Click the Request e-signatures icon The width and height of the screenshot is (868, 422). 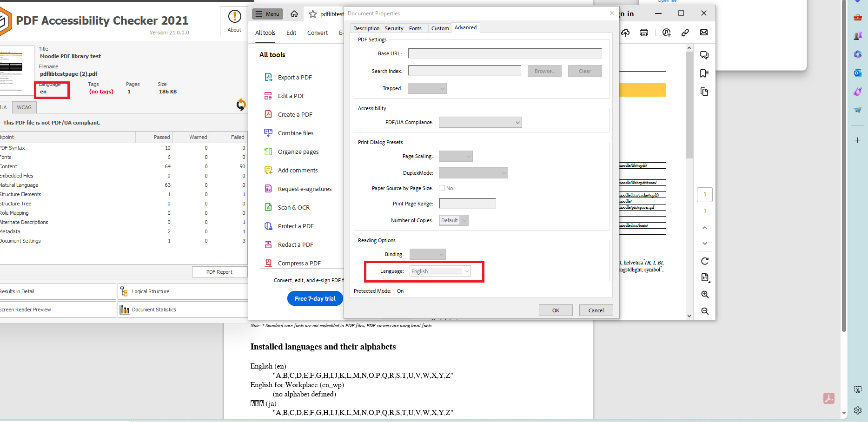[x=268, y=189]
